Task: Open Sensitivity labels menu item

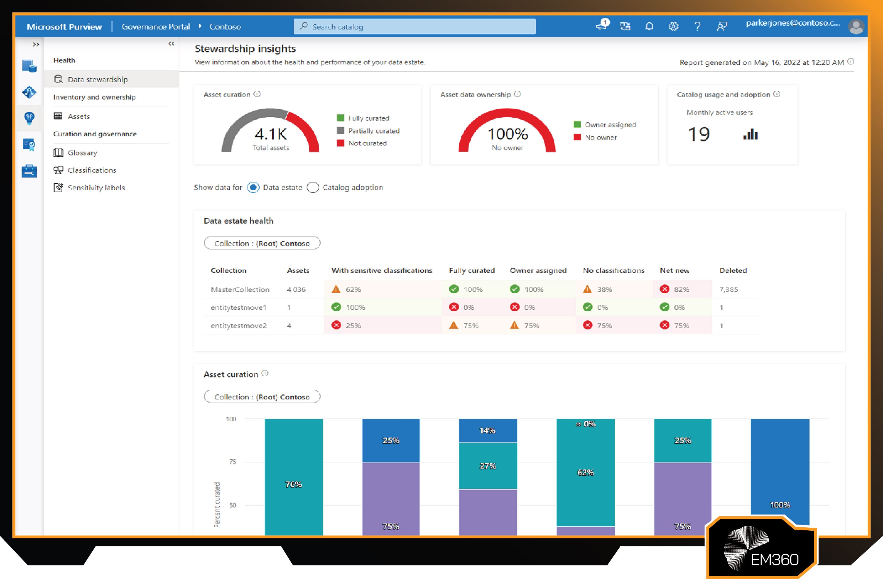Action: click(96, 187)
